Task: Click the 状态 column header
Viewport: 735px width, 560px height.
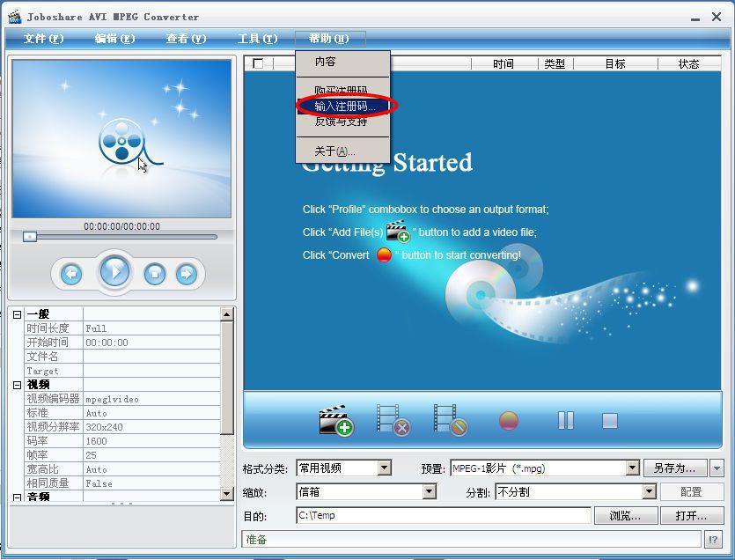Action: [x=689, y=63]
